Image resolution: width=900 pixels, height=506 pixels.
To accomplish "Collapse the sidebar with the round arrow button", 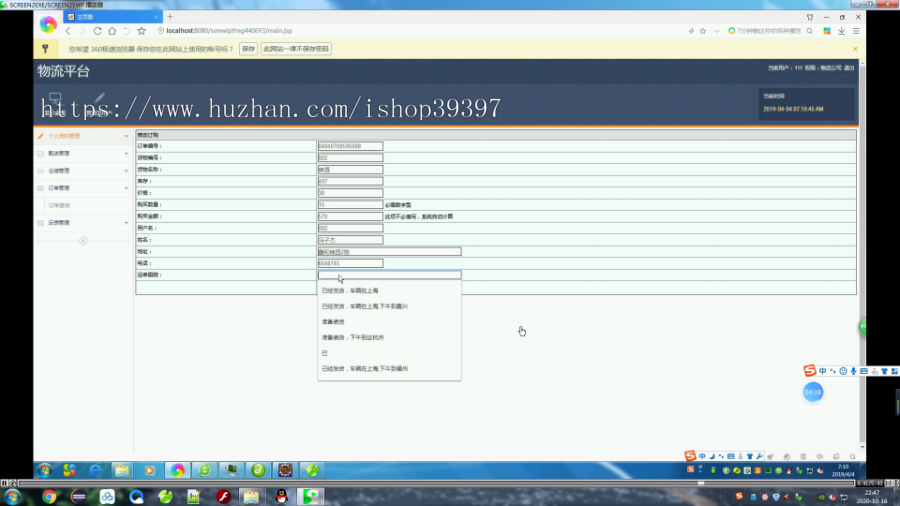I will tap(83, 241).
